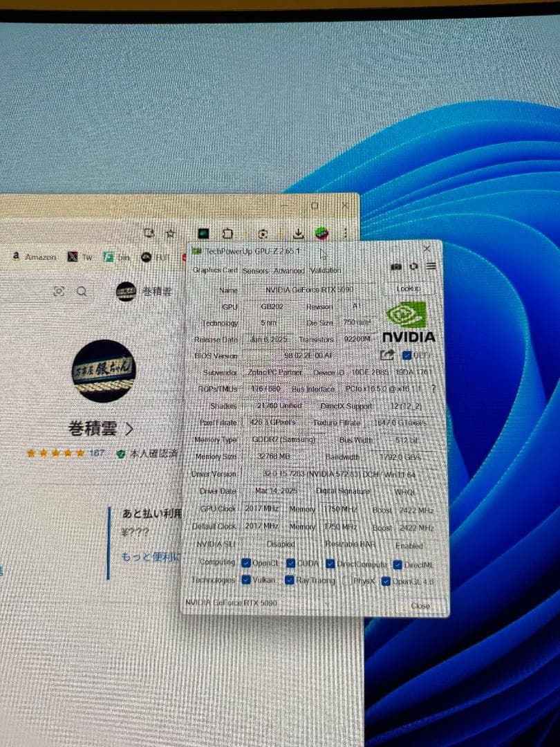Open the GPU-Z hamburger menu
Viewport: 560px width, 747px height.
pyautogui.click(x=431, y=266)
